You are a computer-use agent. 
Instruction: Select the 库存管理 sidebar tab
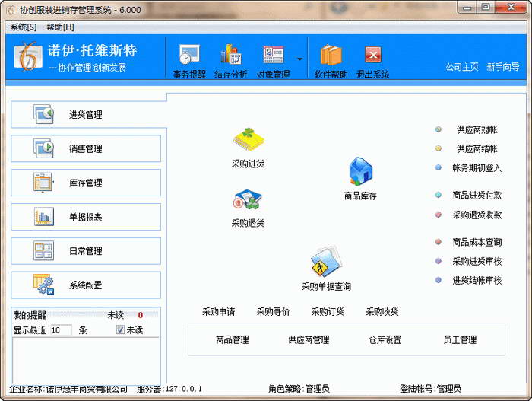point(86,183)
